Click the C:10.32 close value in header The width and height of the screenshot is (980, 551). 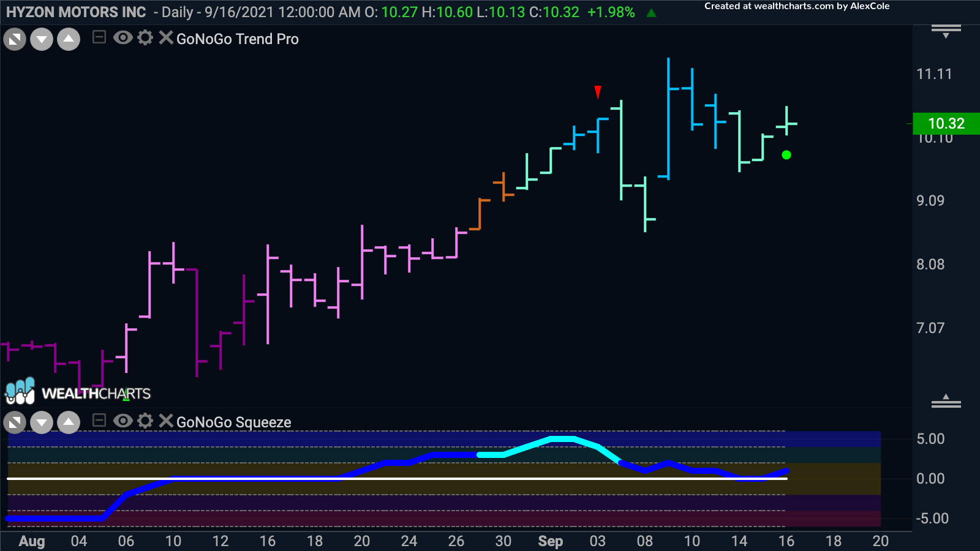click(554, 12)
